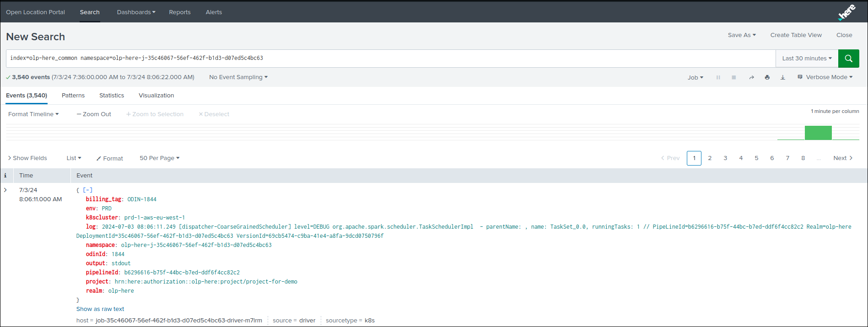The image size is (868, 327).
Task: Switch to Patterns tab
Action: point(73,96)
